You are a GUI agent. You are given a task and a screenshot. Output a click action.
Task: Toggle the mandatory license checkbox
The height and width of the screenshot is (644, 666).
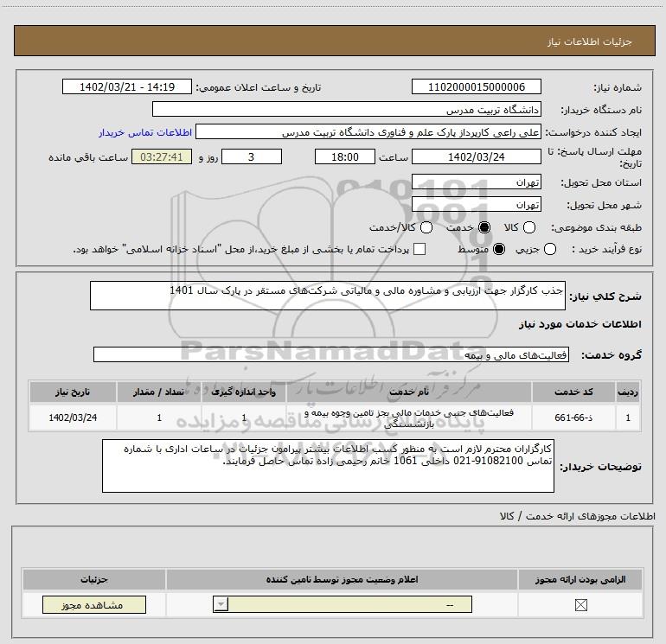580,605
